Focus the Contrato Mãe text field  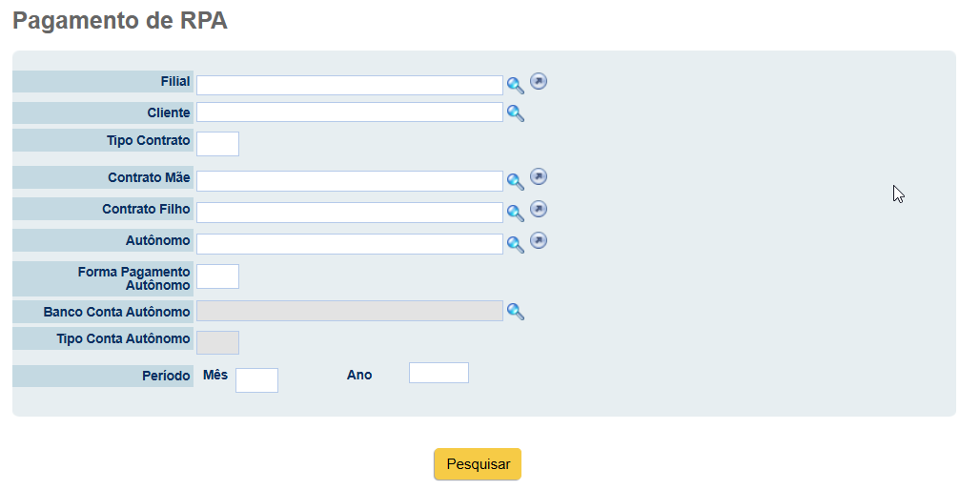point(349,180)
